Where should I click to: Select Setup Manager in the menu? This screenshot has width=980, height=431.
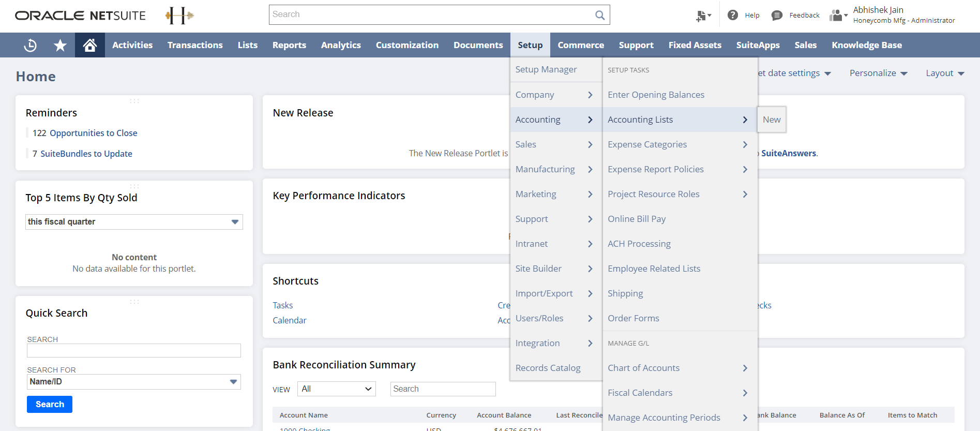point(546,69)
